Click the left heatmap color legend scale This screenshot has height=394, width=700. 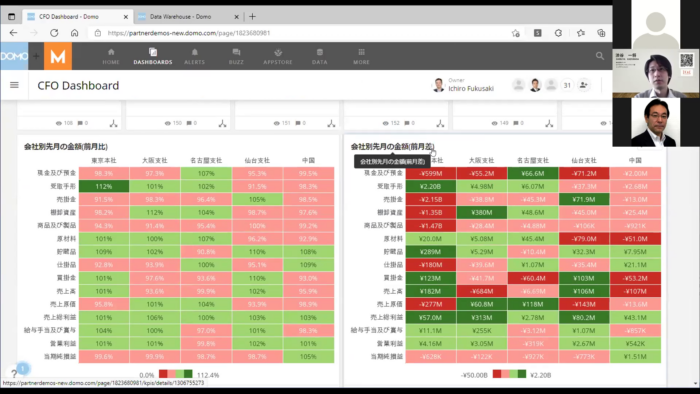coord(176,374)
